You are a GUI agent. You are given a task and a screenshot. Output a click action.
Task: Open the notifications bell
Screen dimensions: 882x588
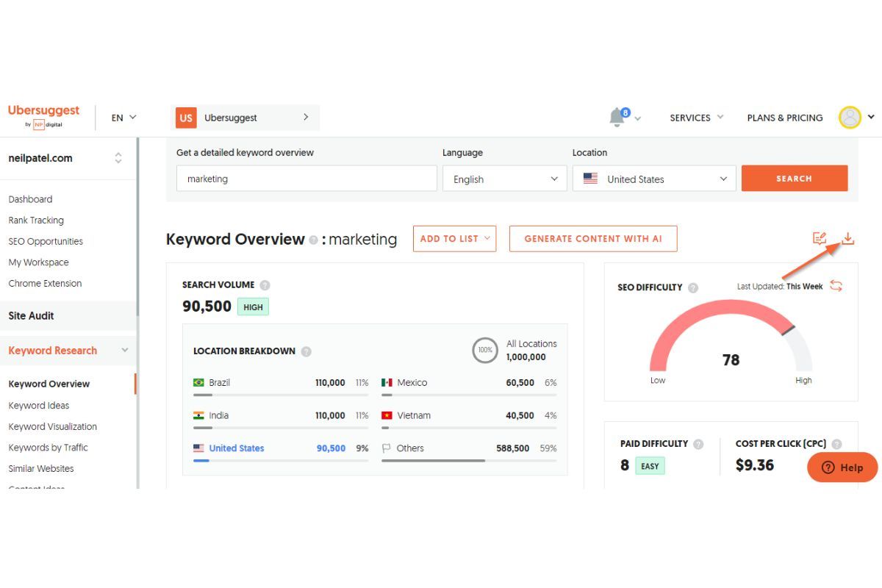618,117
